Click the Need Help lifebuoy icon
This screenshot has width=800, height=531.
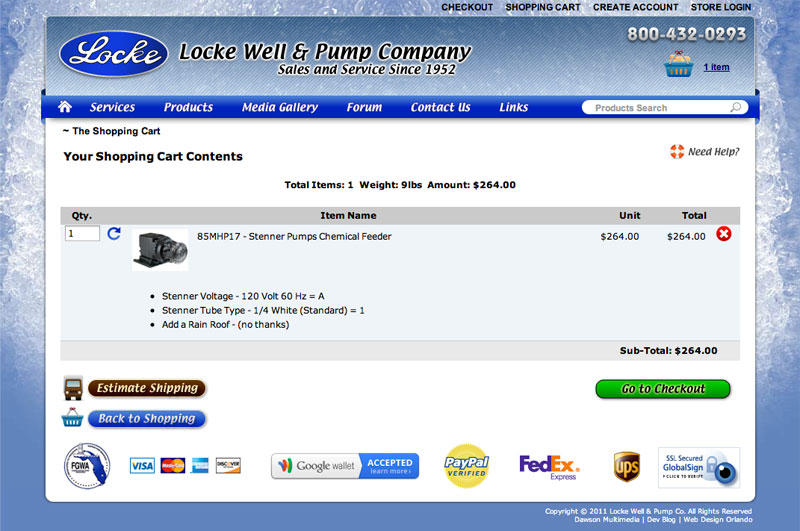coord(677,151)
